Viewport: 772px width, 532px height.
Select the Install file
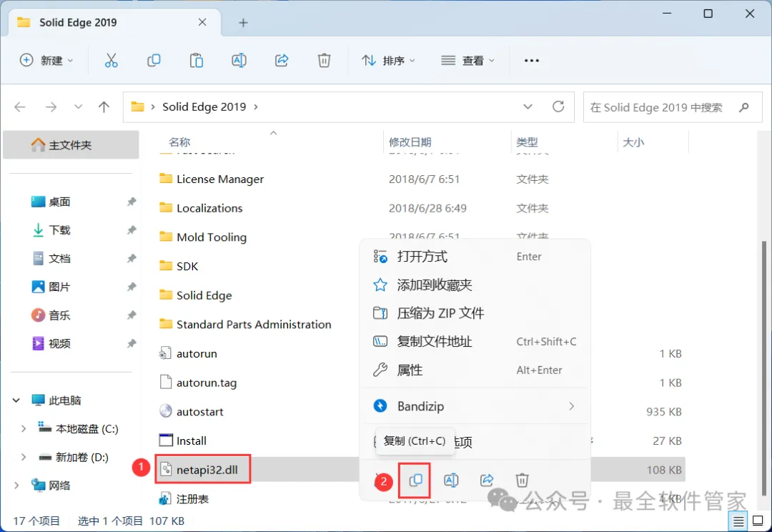pyautogui.click(x=192, y=441)
